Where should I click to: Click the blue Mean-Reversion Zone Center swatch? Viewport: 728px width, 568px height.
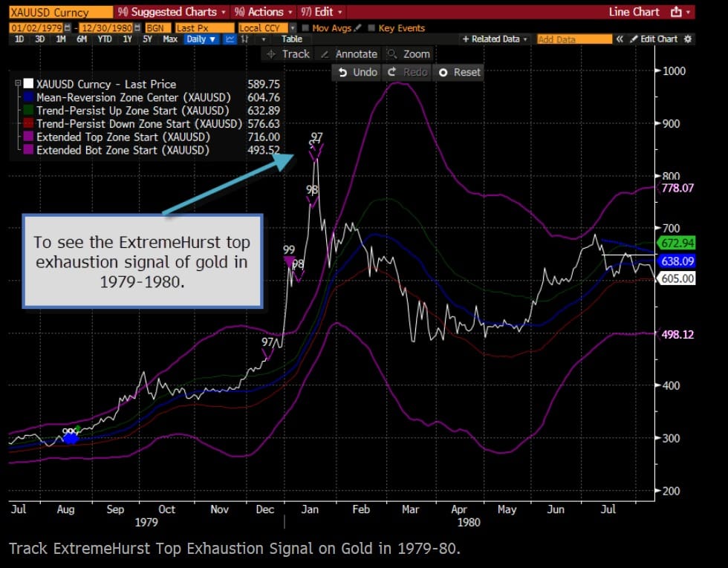pos(28,97)
